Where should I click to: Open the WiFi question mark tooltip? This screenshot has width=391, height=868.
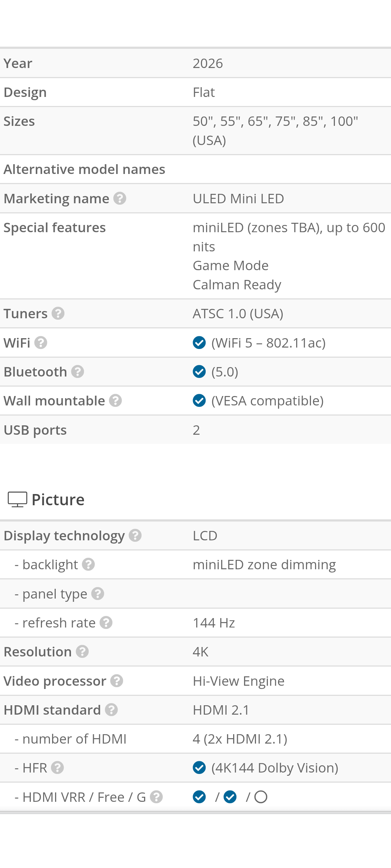point(41,342)
